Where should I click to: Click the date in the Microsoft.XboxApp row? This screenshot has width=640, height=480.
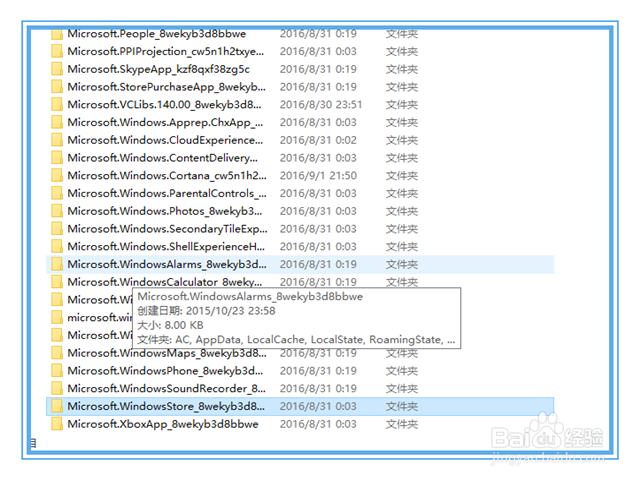click(318, 424)
